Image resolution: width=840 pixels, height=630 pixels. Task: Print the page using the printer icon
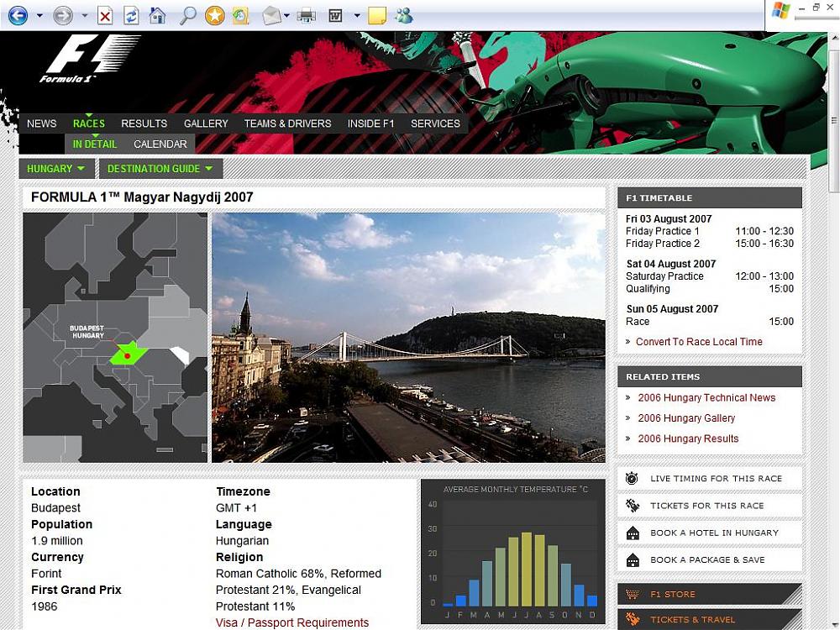pos(306,15)
